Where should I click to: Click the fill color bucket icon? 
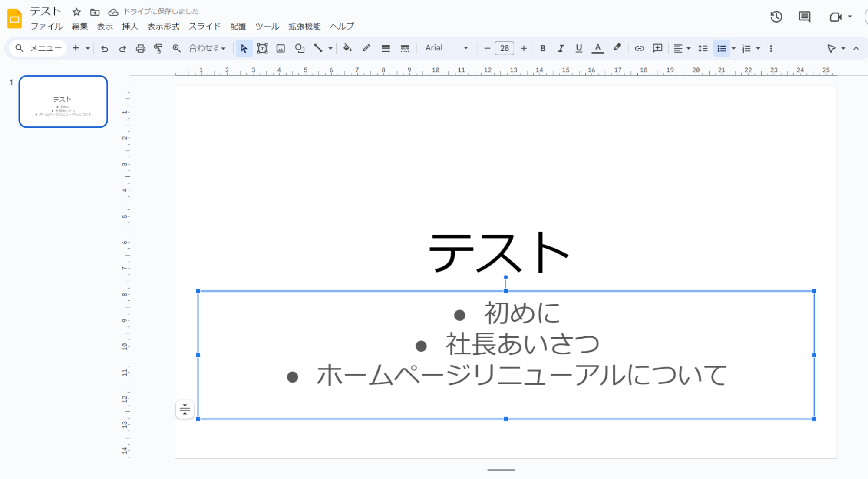[x=347, y=48]
